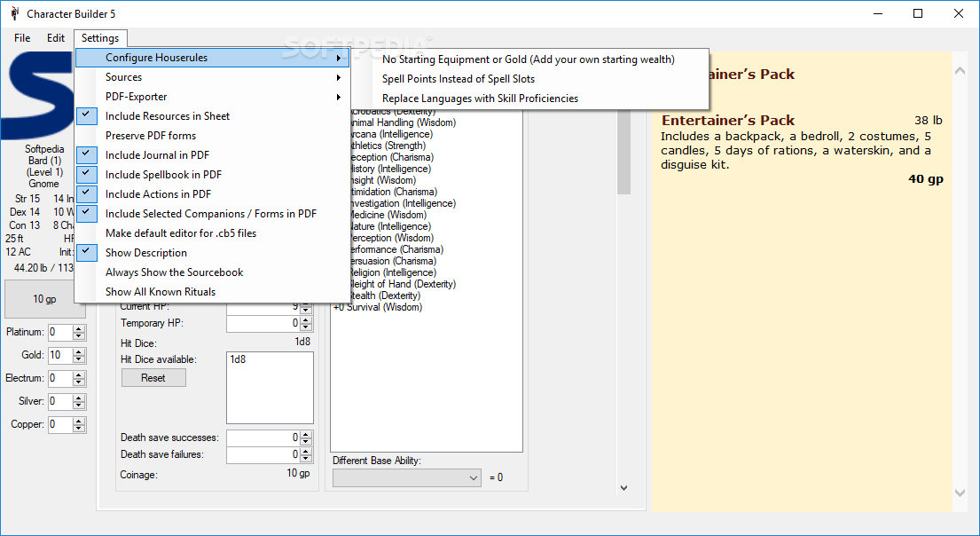Click the 40 gp price text
The height and width of the screenshot is (536, 980).
tap(926, 179)
